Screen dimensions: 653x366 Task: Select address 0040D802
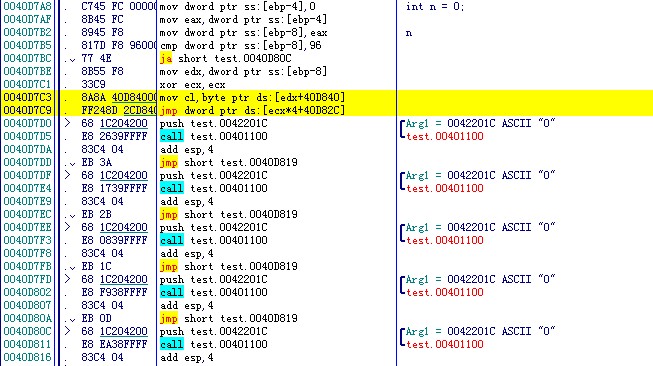[27, 292]
